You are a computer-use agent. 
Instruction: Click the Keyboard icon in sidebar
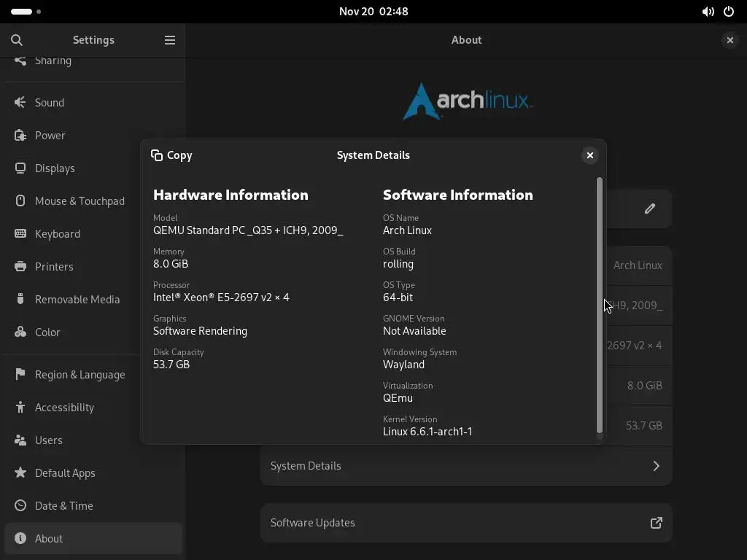[x=20, y=233]
